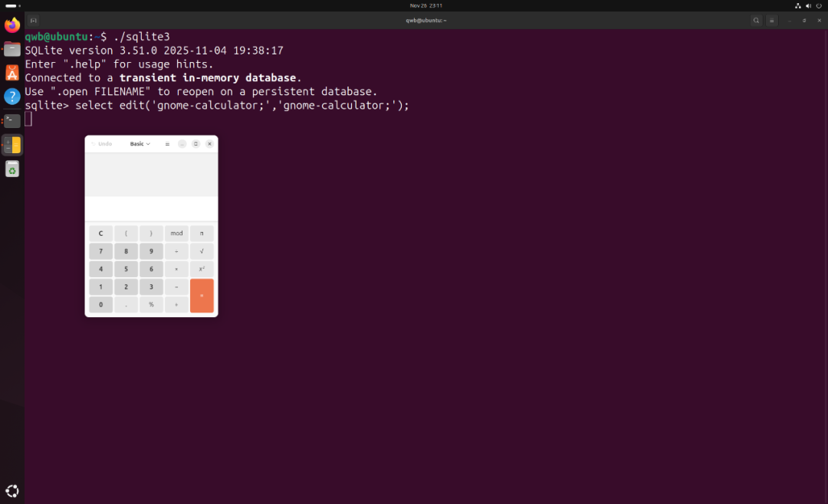The width and height of the screenshot is (828, 504).
Task: Click the orange equals key
Action: pyautogui.click(x=202, y=296)
